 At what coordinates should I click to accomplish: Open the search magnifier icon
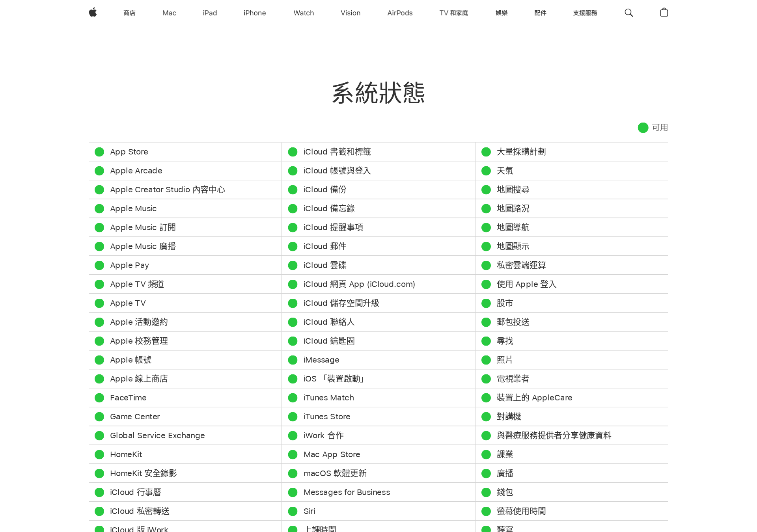[629, 13]
